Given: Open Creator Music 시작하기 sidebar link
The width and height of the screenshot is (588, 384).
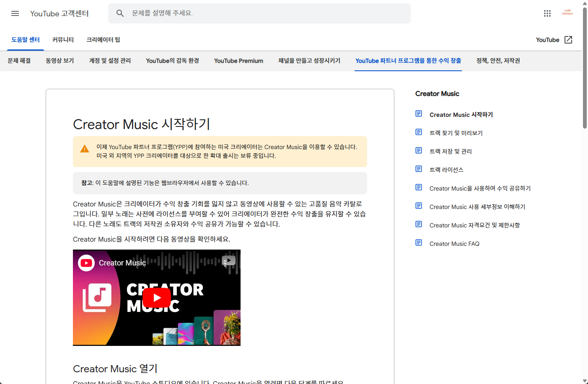Looking at the screenshot, I should [x=461, y=115].
